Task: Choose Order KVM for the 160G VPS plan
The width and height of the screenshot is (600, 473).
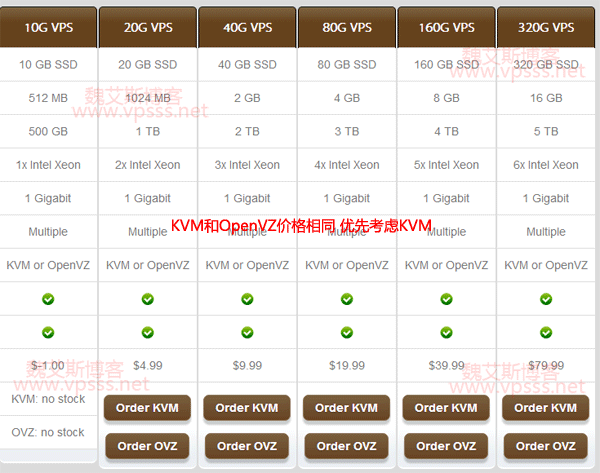Action: pyautogui.click(x=446, y=408)
